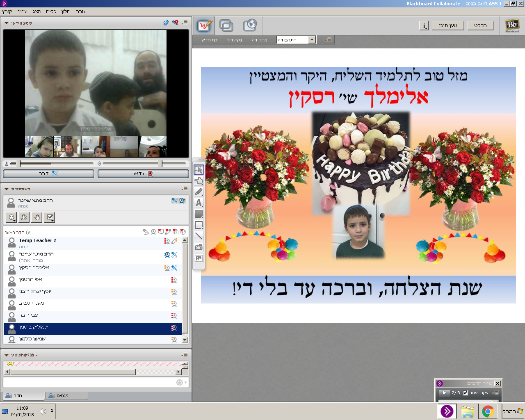Click the Record (הקלט) button
The height and width of the screenshot is (420, 525).
480,25
